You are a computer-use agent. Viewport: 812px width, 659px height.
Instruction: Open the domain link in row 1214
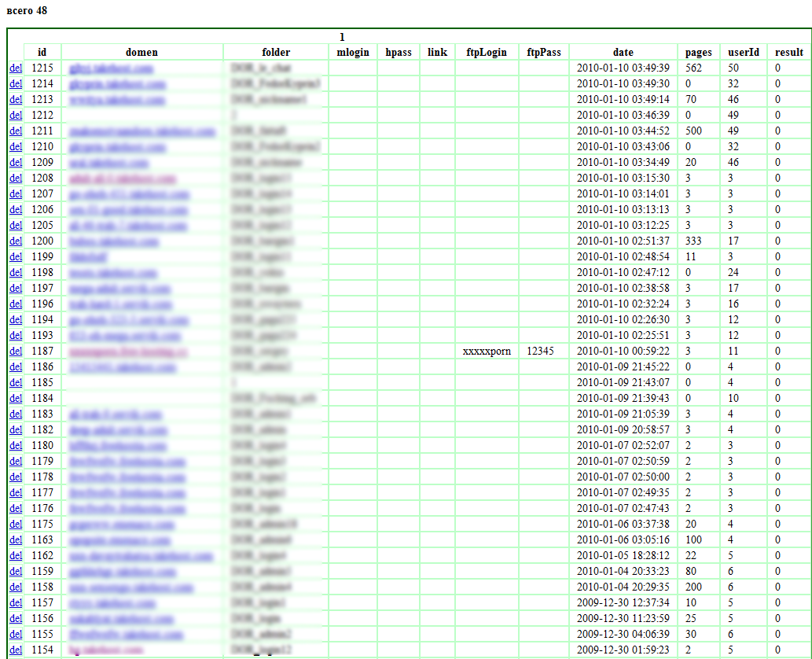(x=117, y=84)
